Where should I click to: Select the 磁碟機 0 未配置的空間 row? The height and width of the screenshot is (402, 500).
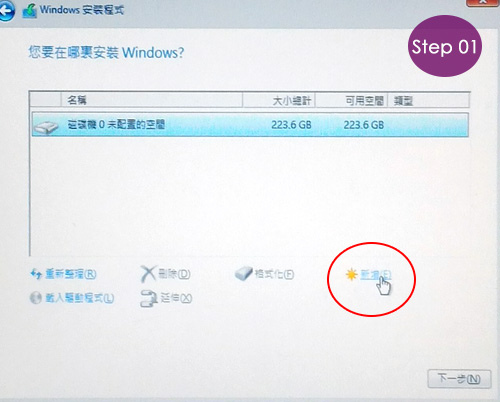[x=250, y=125]
